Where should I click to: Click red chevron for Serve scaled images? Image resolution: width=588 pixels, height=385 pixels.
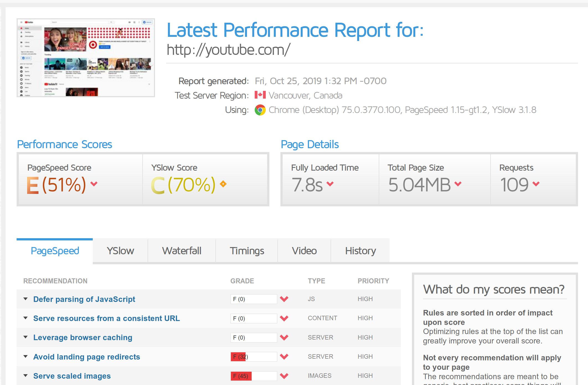284,376
